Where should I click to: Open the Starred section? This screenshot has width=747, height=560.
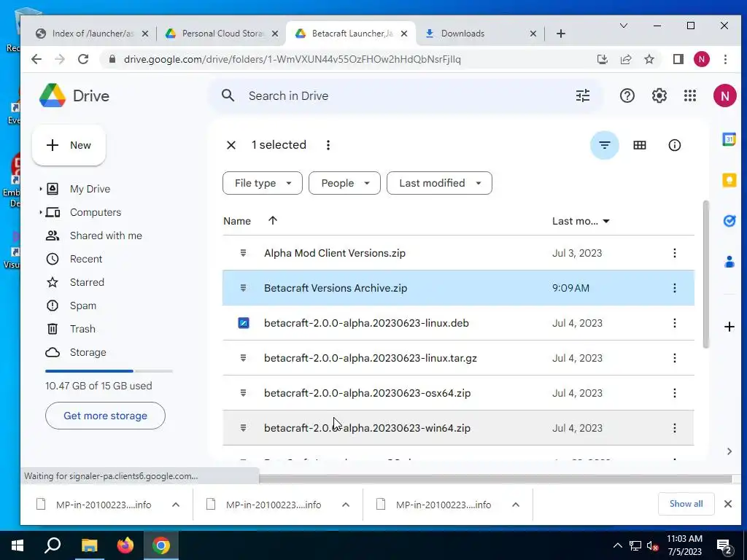click(x=87, y=282)
